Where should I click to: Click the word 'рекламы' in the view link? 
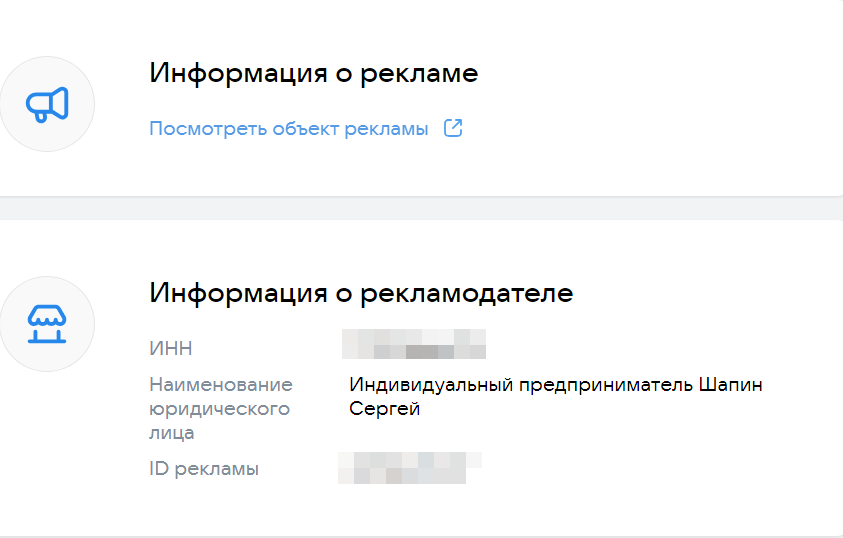385,129
